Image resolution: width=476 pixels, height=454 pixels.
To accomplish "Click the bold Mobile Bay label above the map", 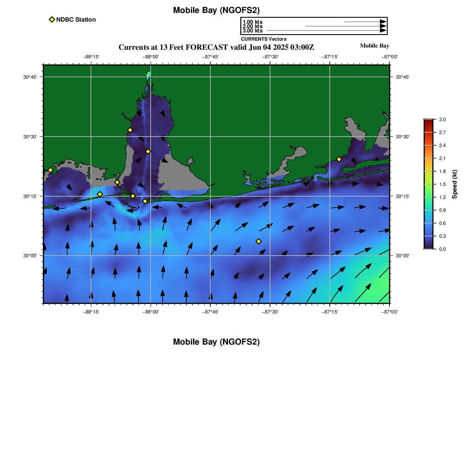I will [x=375, y=46].
